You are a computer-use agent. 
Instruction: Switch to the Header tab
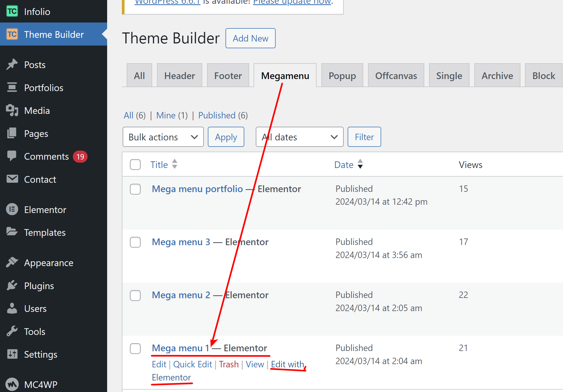[179, 75]
